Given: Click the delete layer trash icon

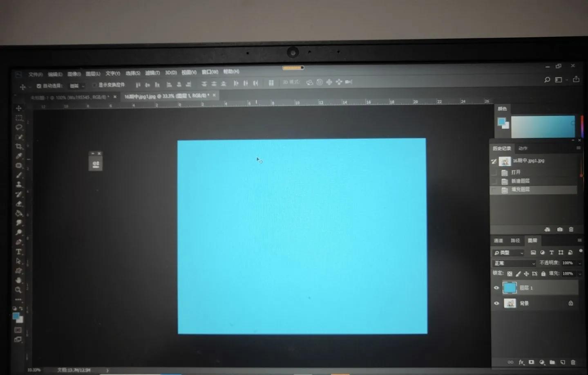Looking at the screenshot, I should click(573, 362).
